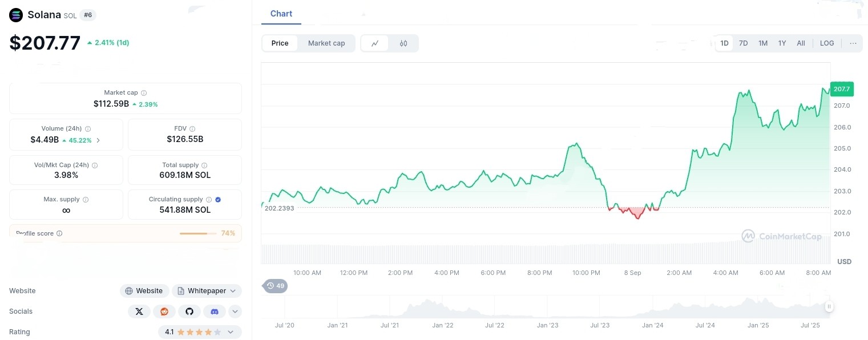Click the $126.55B FDV value

tap(185, 139)
